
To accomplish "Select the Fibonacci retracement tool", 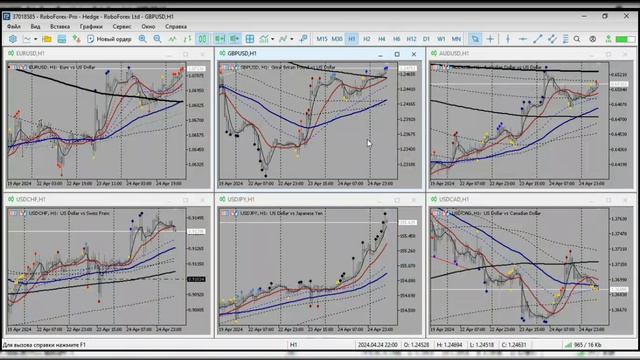I will pos(565,39).
